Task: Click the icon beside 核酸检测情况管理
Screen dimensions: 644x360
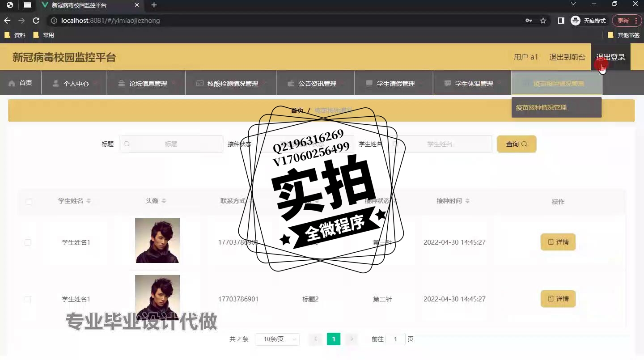Action: pos(199,83)
